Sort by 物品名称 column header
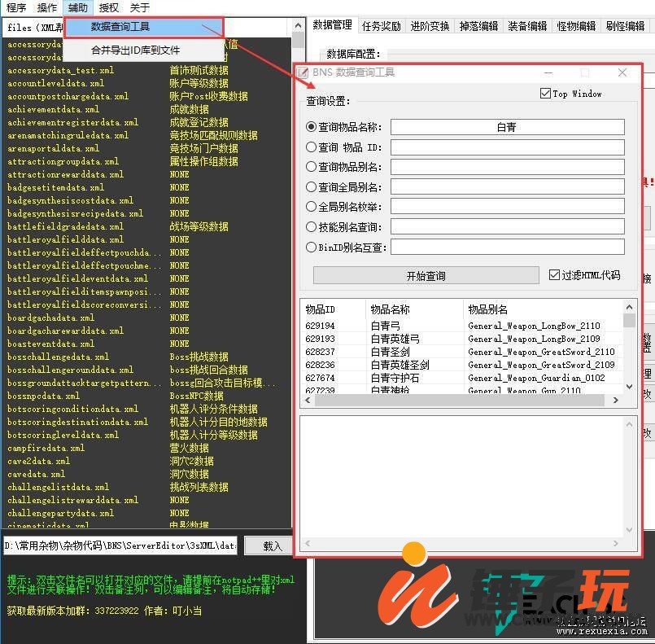The image size is (655, 644). 414,309
